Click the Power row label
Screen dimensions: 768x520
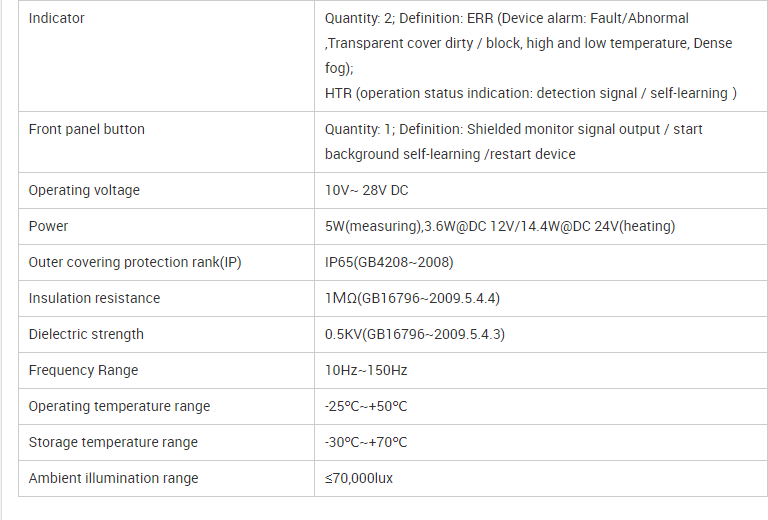(x=48, y=226)
